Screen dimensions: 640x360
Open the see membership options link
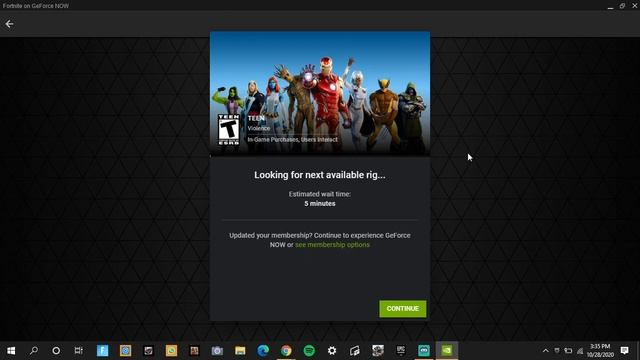tap(332, 244)
